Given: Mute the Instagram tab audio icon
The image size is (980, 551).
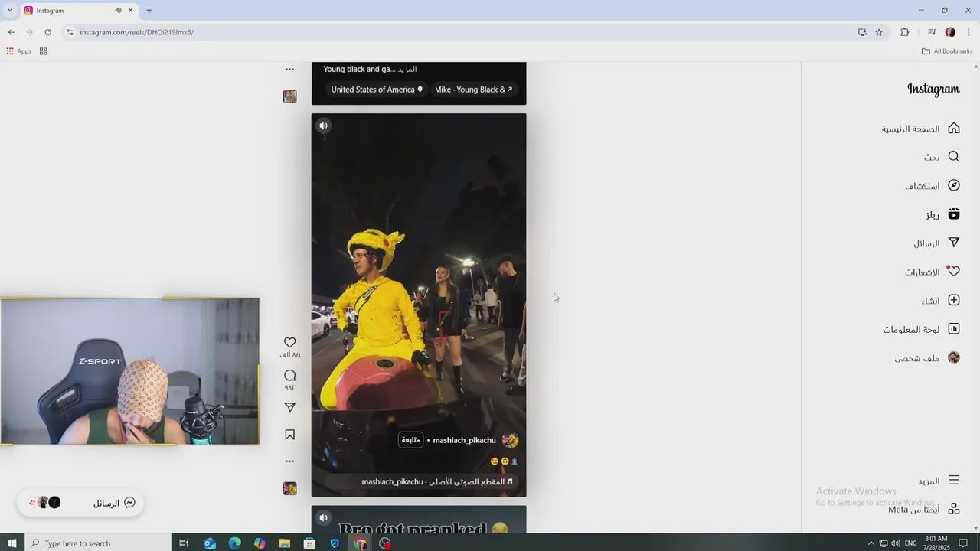Looking at the screenshot, I should click(118, 11).
